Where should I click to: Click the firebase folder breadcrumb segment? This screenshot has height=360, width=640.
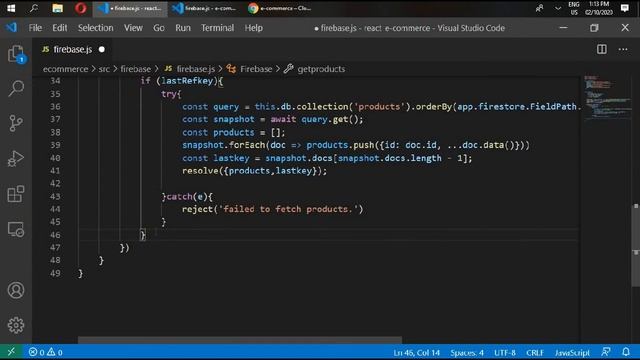(x=136, y=69)
